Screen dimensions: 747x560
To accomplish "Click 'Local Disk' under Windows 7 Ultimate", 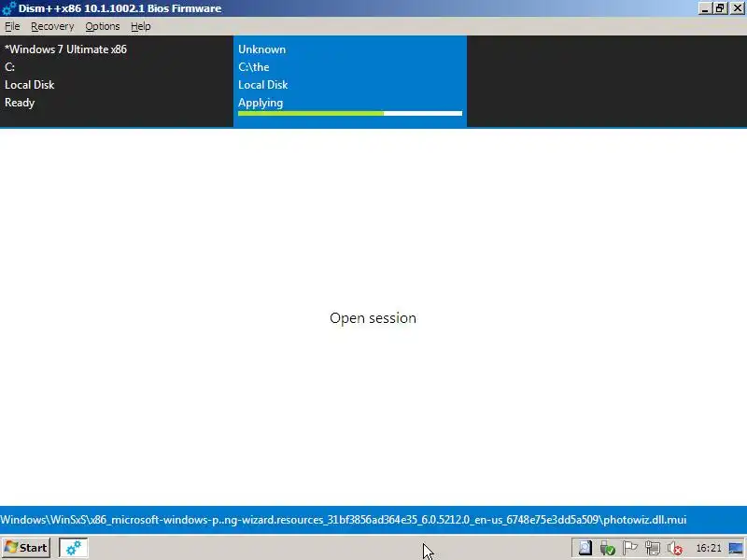I will (30, 85).
